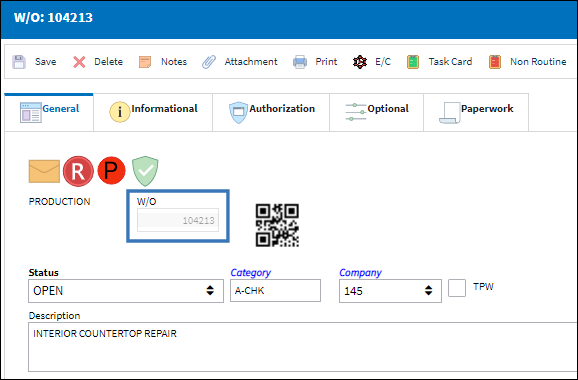Click the green shield checkmark icon
The image size is (578, 380).
pyautogui.click(x=145, y=171)
